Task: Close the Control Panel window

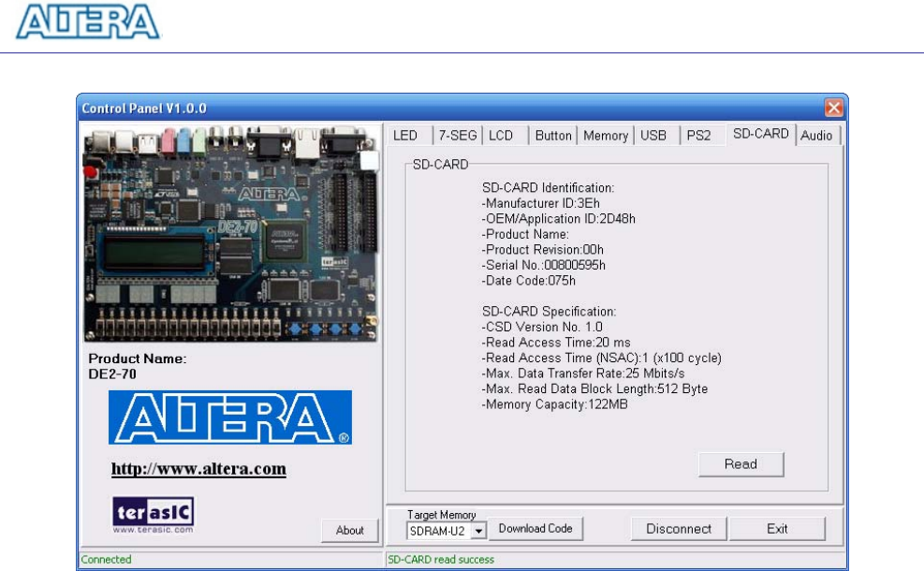Action: [834, 108]
